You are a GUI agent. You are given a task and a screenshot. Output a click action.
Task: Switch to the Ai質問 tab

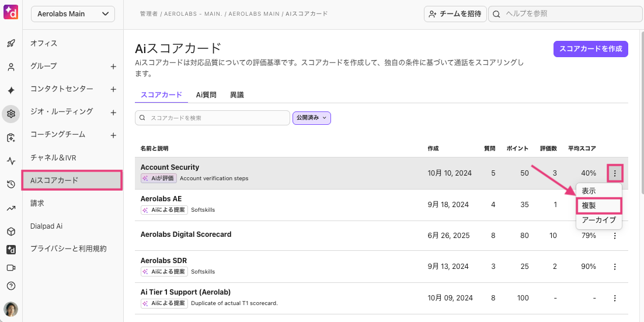tap(206, 94)
